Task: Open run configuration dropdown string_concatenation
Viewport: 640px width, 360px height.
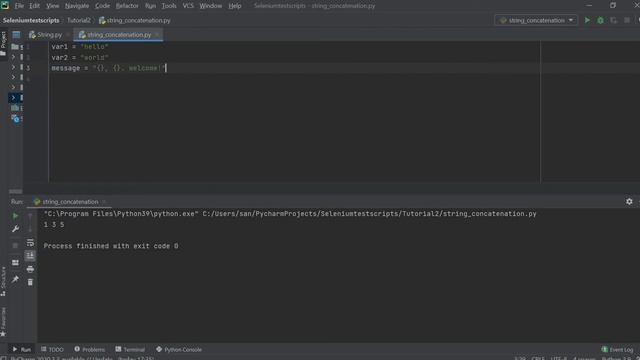Action: (536, 20)
